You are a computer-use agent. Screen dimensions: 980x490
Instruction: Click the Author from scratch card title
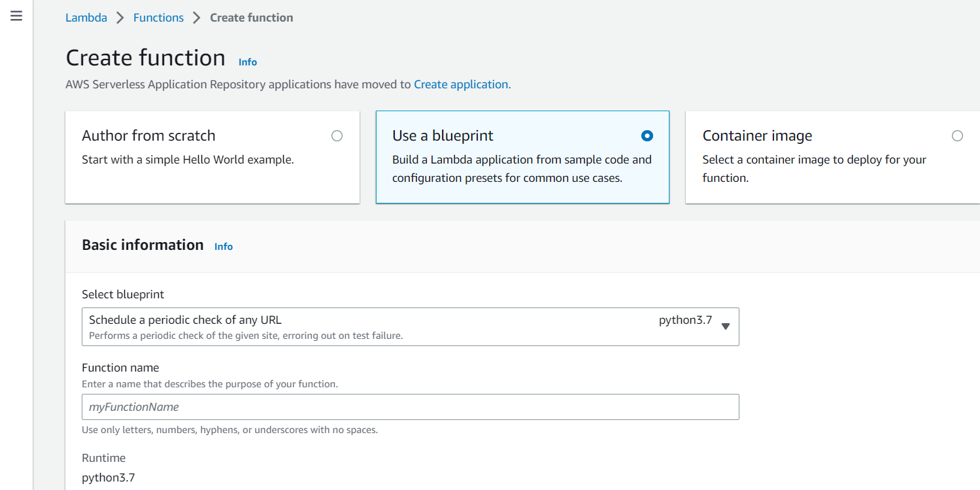point(148,136)
